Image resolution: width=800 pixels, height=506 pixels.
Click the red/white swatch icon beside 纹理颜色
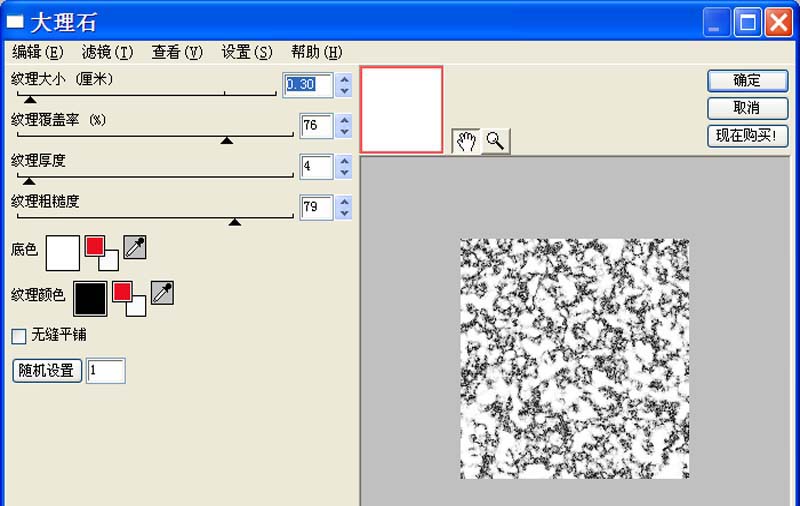pyautogui.click(x=128, y=297)
